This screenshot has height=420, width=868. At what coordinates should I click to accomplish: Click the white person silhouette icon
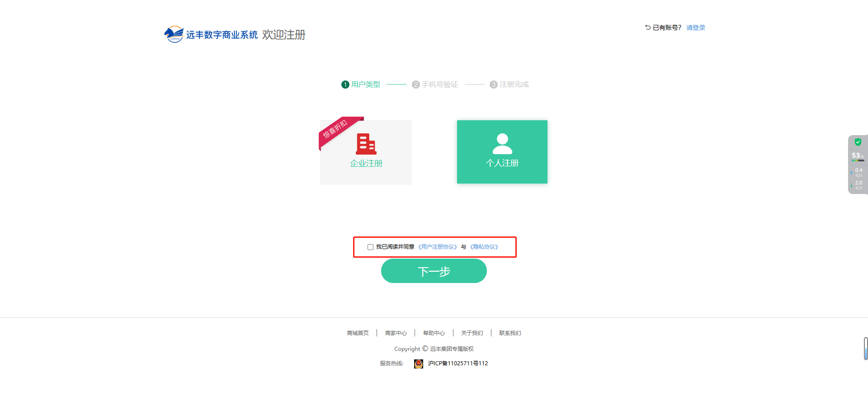tap(502, 144)
